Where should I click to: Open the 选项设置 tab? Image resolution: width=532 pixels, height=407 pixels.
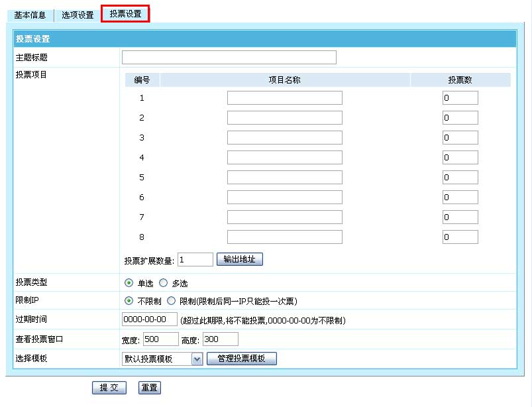tap(78, 15)
